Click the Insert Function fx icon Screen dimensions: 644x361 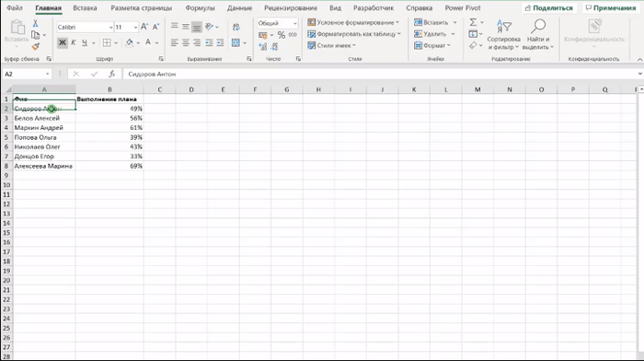[x=111, y=74]
